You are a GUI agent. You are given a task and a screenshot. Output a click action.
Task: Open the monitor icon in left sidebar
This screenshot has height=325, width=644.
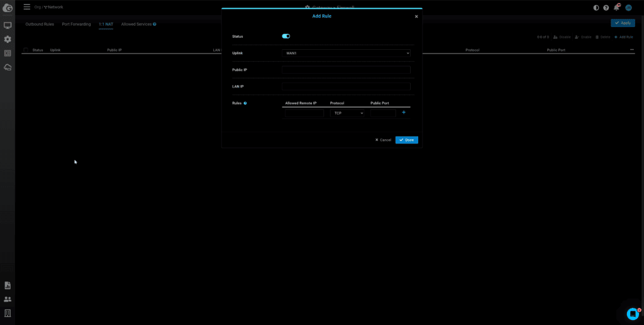[x=8, y=26]
